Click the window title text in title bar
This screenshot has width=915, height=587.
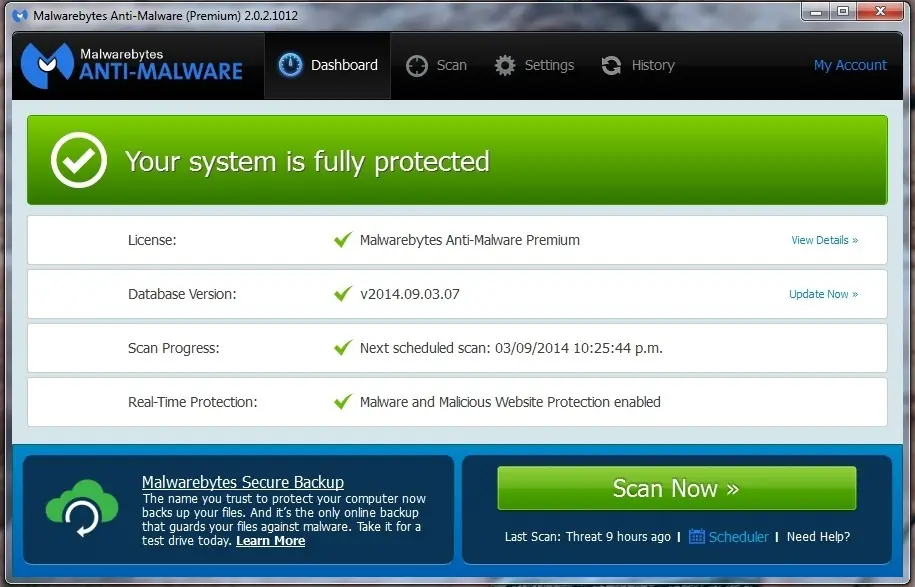[166, 16]
